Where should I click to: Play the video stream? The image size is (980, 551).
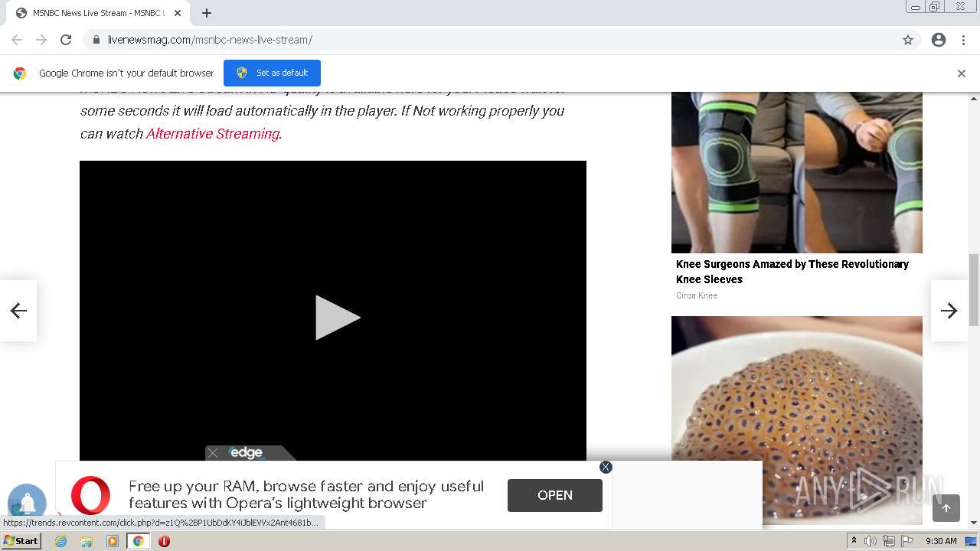337,318
